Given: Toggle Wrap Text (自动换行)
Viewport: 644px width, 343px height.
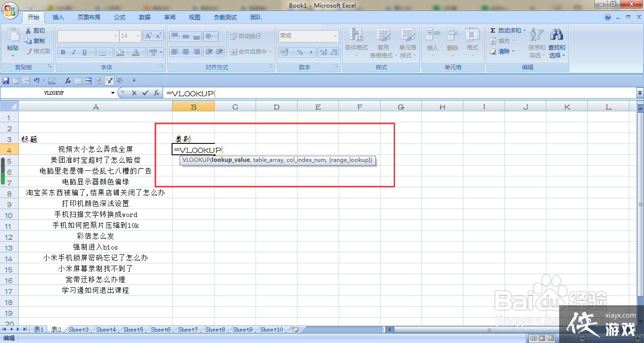Looking at the screenshot, I should [x=246, y=36].
